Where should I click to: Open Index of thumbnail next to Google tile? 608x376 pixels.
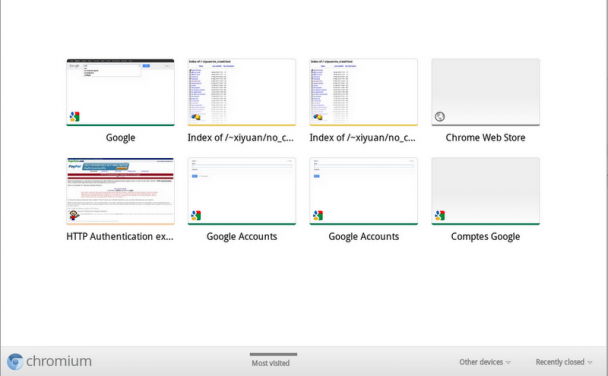click(x=242, y=92)
